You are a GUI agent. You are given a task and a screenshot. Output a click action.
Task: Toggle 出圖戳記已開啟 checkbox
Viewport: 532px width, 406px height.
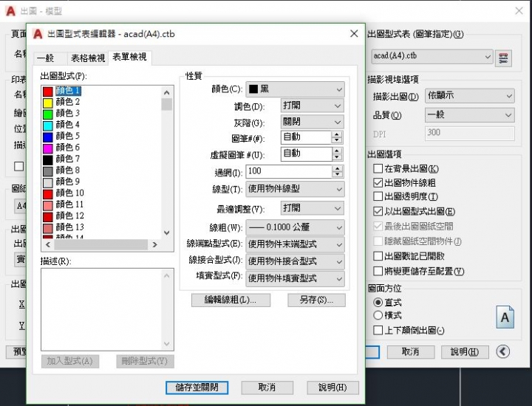pyautogui.click(x=378, y=256)
